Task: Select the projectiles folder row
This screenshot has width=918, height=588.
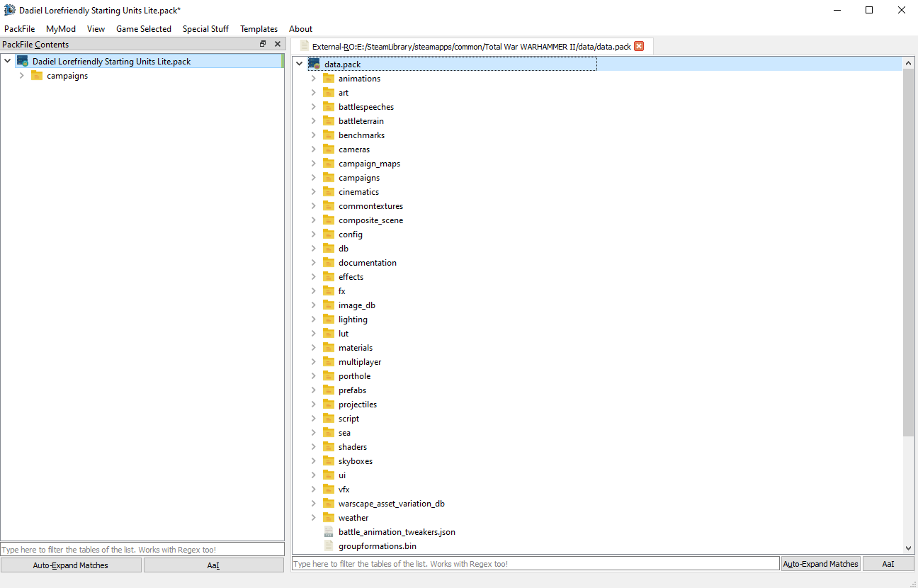Action: (606, 405)
